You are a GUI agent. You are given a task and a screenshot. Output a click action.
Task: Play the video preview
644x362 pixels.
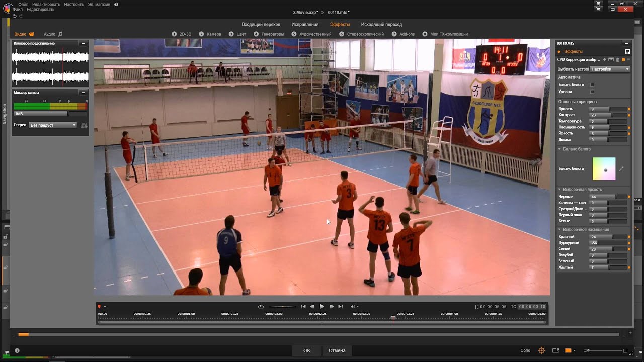coord(322,306)
